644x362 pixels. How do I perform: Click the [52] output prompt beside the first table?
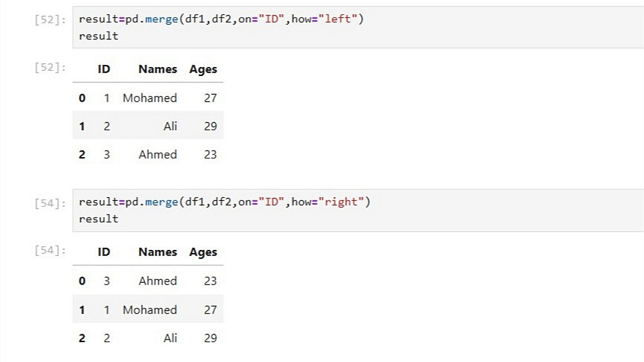[50, 67]
